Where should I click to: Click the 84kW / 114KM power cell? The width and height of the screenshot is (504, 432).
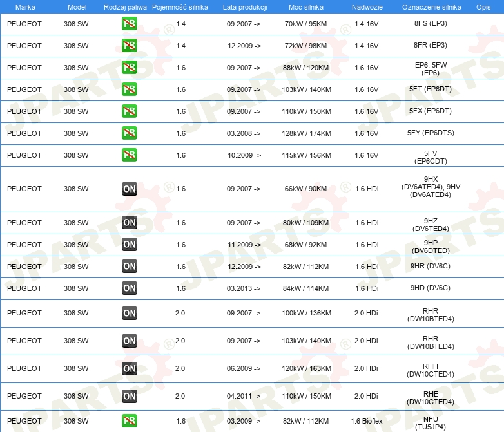[305, 288]
